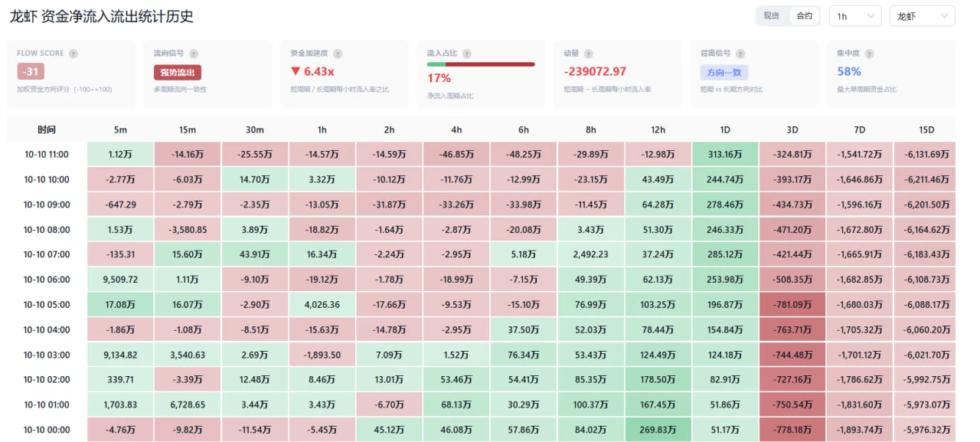The height and width of the screenshot is (442, 980).
Task: Click the 2,492.23 cell in the 8h column
Action: [x=590, y=254]
